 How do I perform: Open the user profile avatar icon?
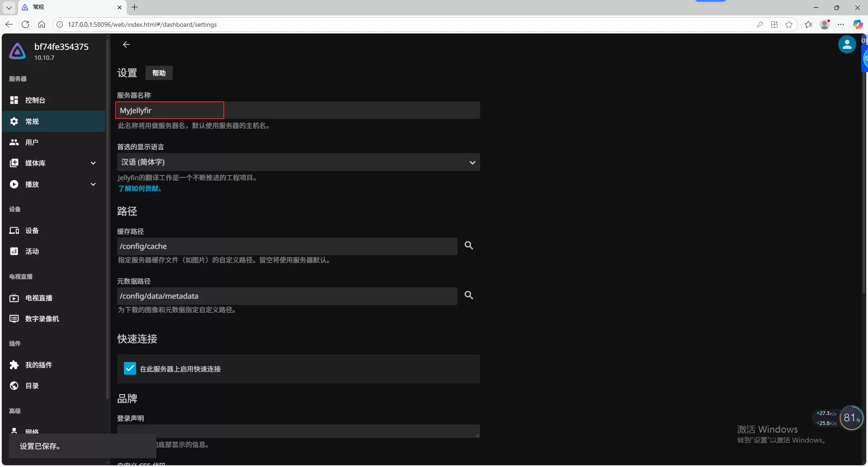pyautogui.click(x=847, y=45)
